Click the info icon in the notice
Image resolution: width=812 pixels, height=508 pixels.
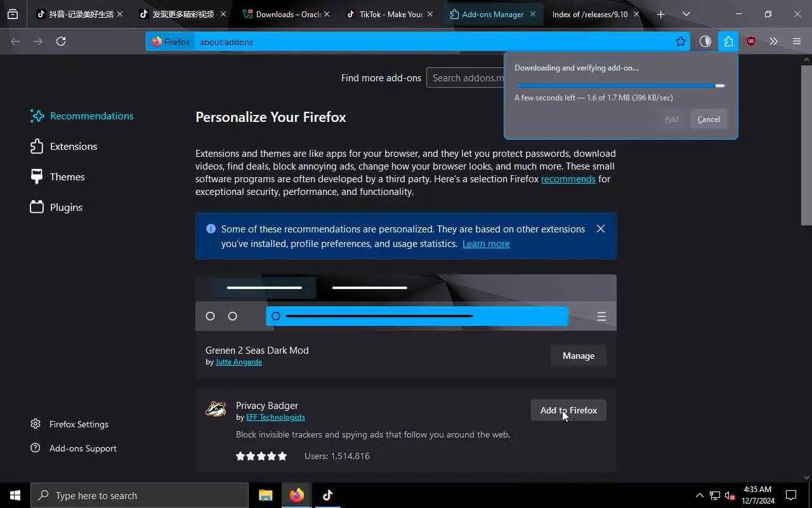coord(211,229)
